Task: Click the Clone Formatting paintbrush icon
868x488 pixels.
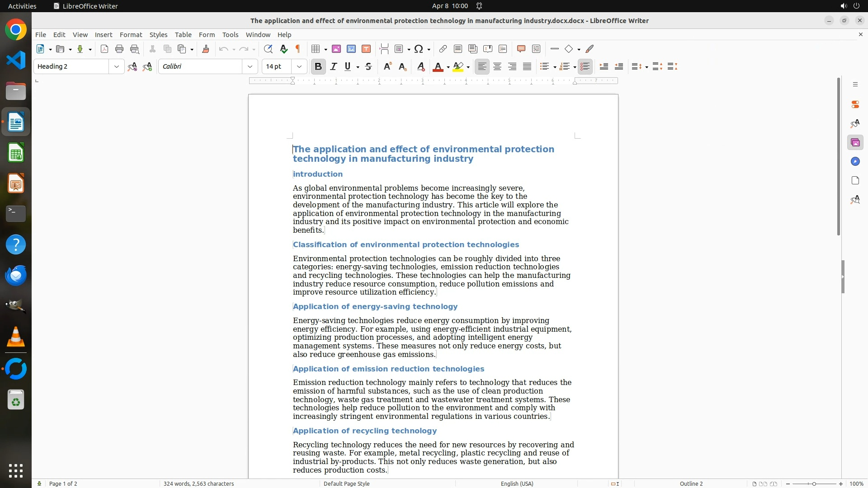Action: coord(206,49)
